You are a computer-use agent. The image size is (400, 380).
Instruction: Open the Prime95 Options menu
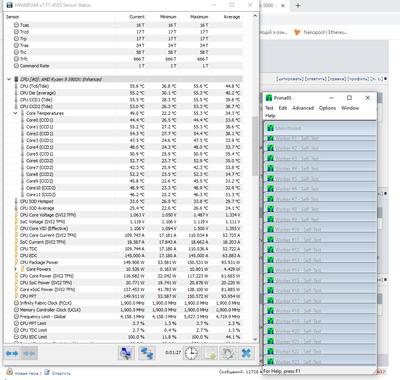click(327, 108)
